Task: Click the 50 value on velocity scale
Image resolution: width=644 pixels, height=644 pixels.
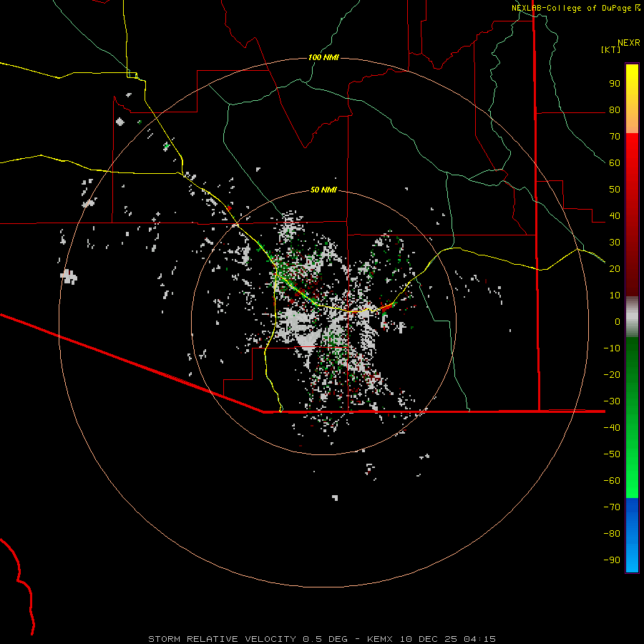Action: pos(615,190)
